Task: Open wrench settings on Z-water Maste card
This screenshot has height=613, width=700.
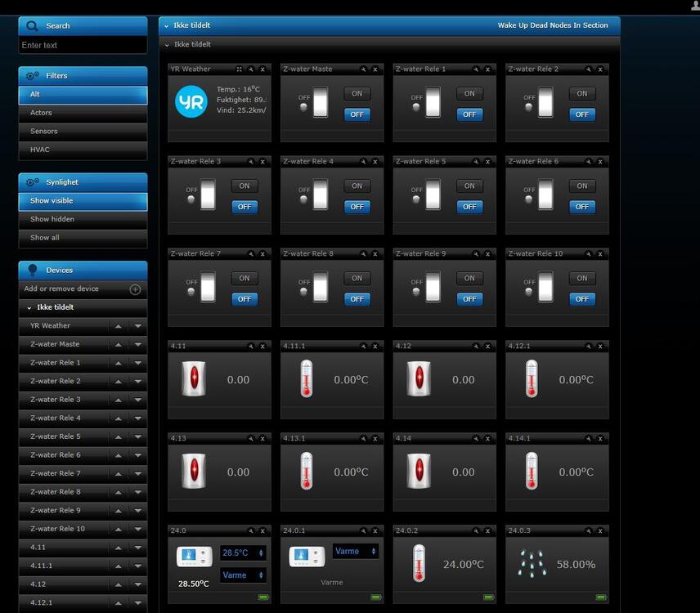Action: 363,69
